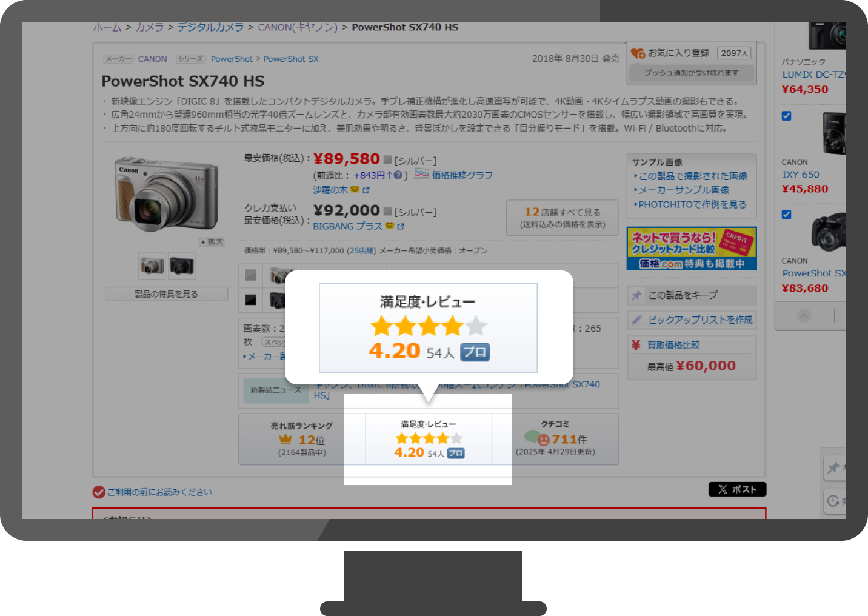The image size is (868, 616).
Task: Click the crown icon in 売れ筋ランキング
Action: point(285,439)
